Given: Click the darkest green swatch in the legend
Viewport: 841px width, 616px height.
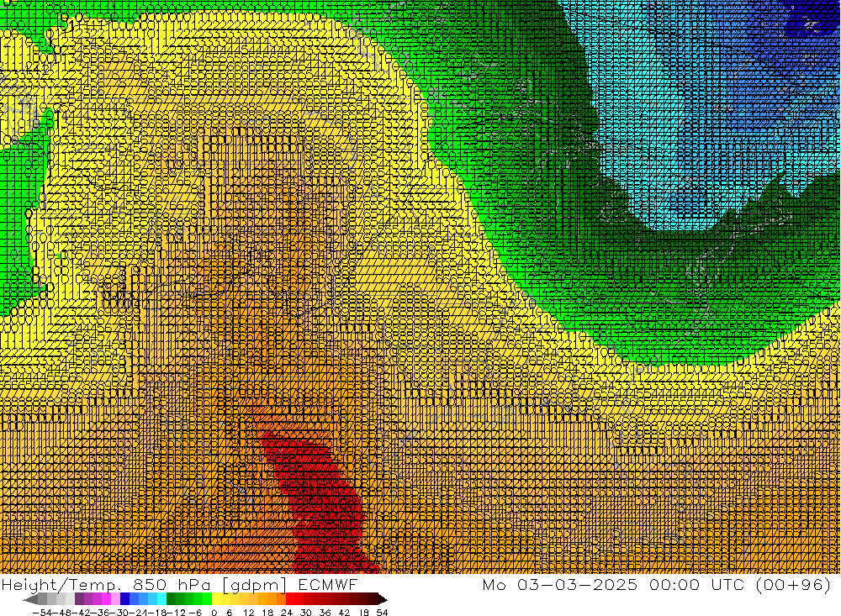Looking at the screenshot, I should tap(171, 599).
